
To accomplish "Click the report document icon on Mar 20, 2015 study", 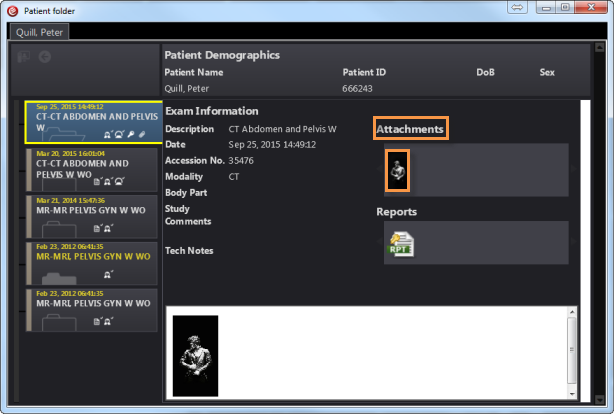I will pos(96,181).
